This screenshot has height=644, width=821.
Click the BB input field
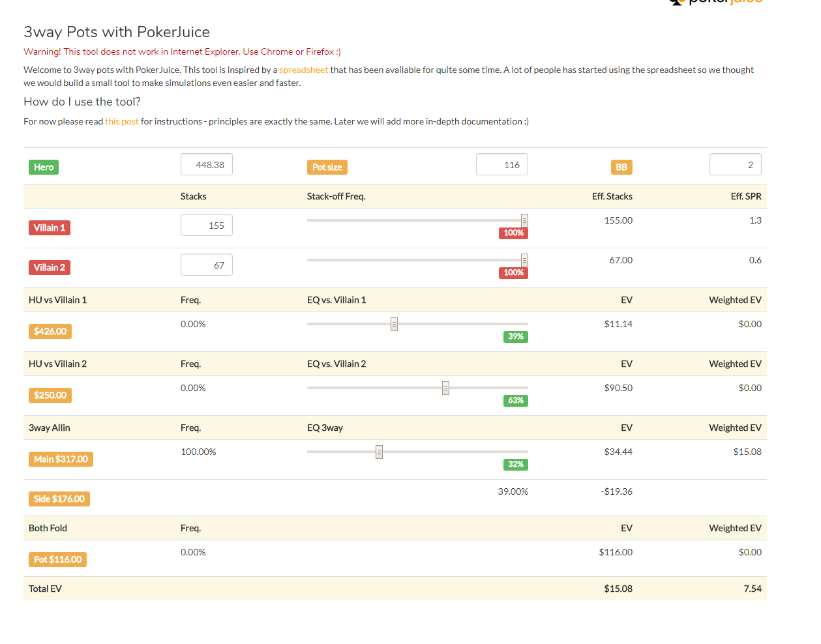[736, 165]
